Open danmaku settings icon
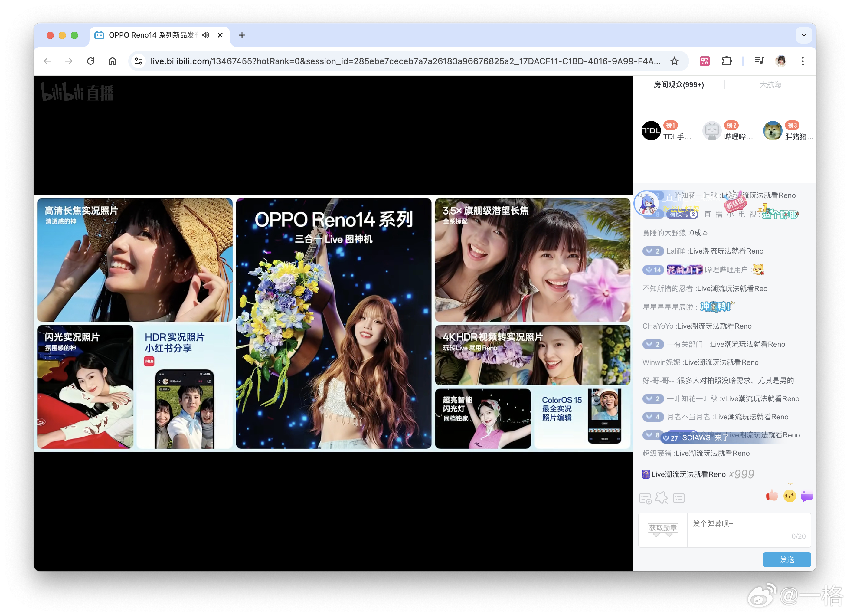The height and width of the screenshot is (616, 850). pyautogui.click(x=645, y=498)
